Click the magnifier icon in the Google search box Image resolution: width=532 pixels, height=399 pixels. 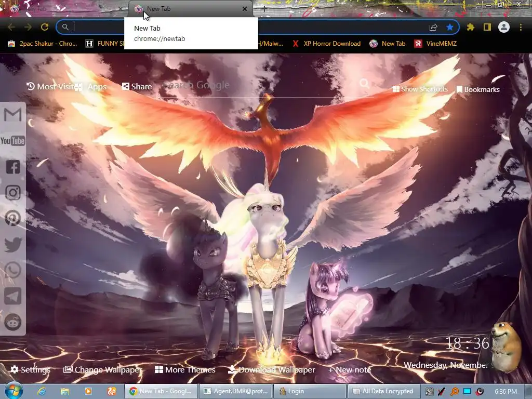[x=364, y=83]
